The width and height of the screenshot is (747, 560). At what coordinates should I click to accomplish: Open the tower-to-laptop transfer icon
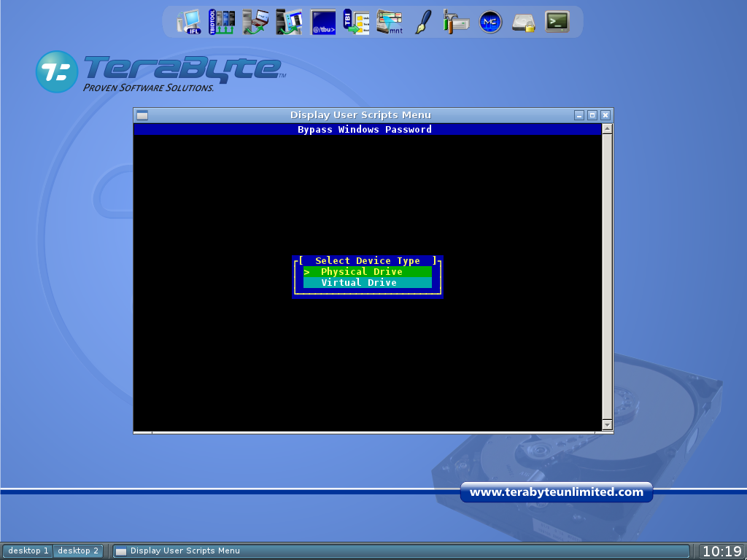pyautogui.click(x=255, y=22)
